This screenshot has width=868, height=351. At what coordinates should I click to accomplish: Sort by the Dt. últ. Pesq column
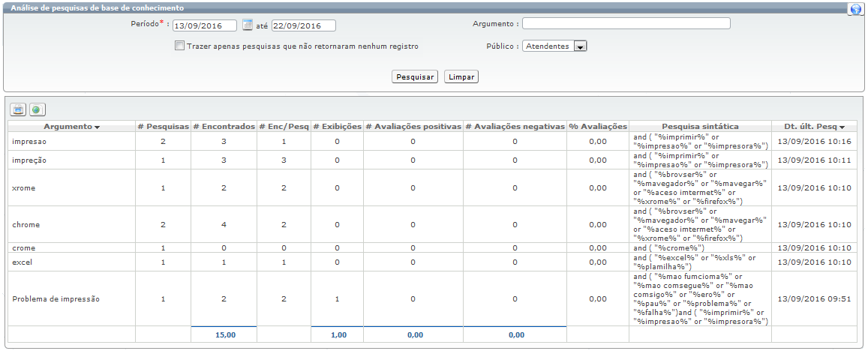[x=814, y=127]
